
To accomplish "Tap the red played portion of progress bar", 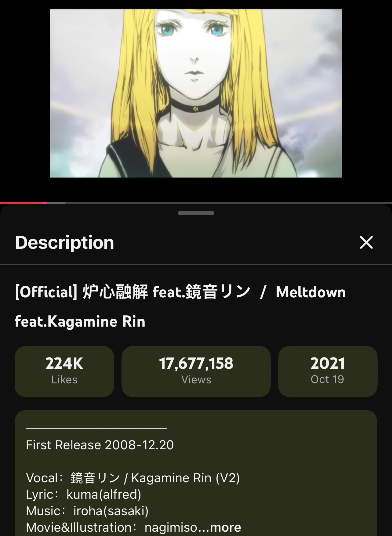I will tap(24, 203).
